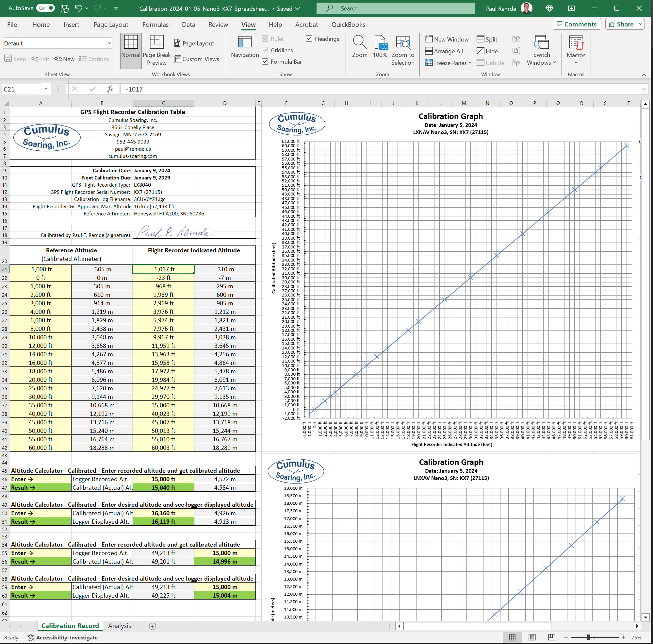
Task: Open the QuickBooks ribbon tab
Action: point(348,24)
